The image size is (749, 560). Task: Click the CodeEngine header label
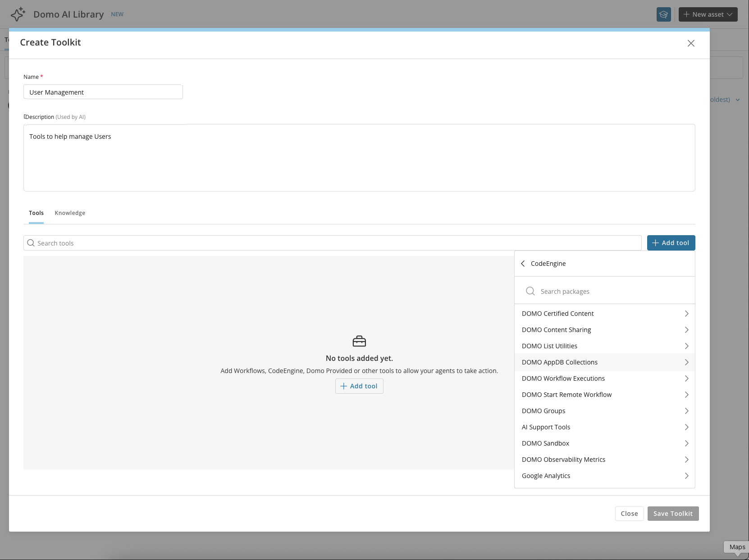tap(548, 264)
